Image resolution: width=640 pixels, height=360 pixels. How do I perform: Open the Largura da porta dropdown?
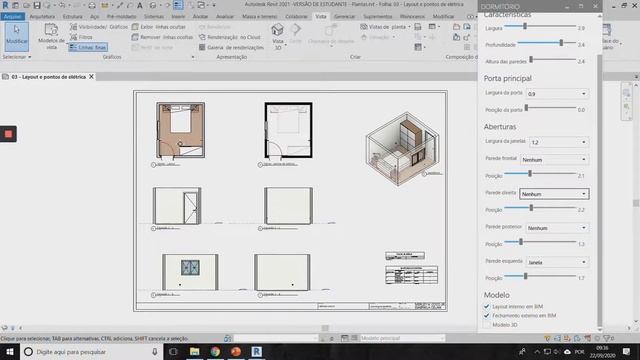coord(557,94)
